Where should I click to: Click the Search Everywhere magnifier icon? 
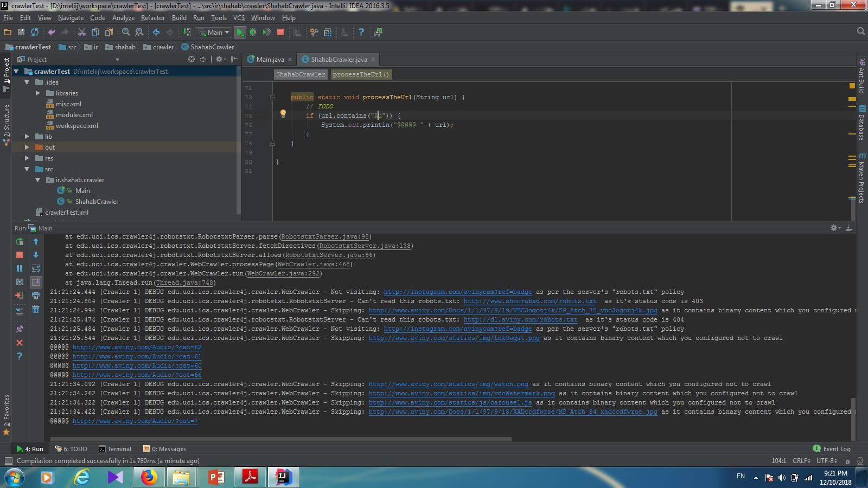tap(861, 31)
